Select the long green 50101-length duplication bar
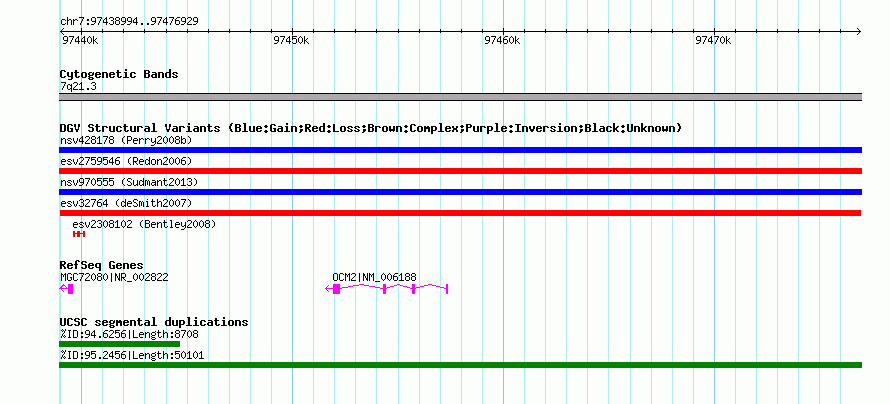 coord(460,365)
